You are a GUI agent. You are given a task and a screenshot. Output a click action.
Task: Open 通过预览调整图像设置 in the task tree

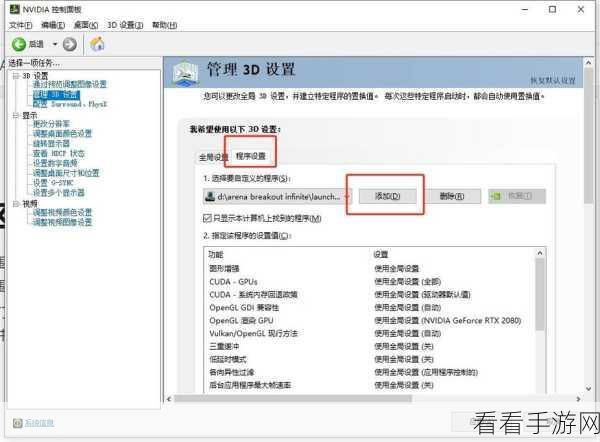(x=70, y=85)
